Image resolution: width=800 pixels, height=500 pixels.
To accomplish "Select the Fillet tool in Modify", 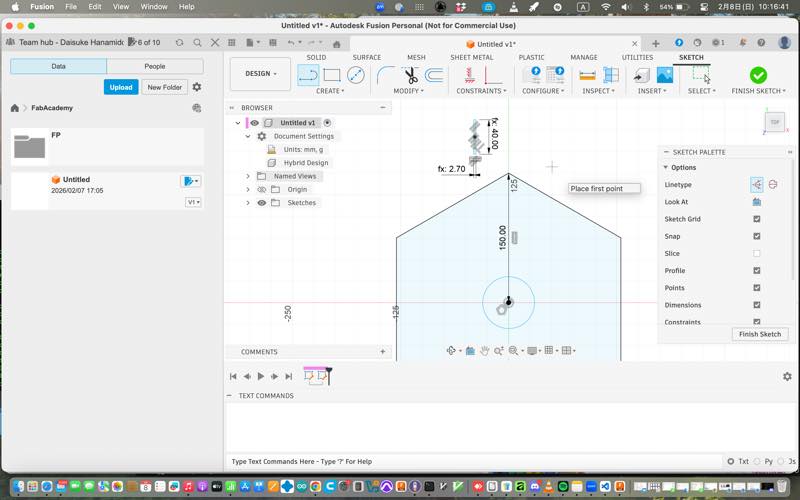I will [386, 75].
